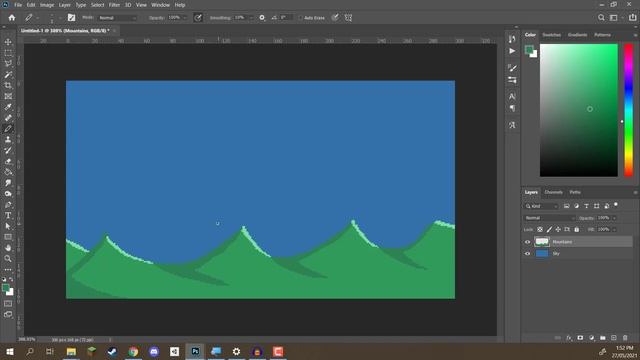The width and height of the screenshot is (640, 360).
Task: Open the Filter menu
Action: click(114, 5)
